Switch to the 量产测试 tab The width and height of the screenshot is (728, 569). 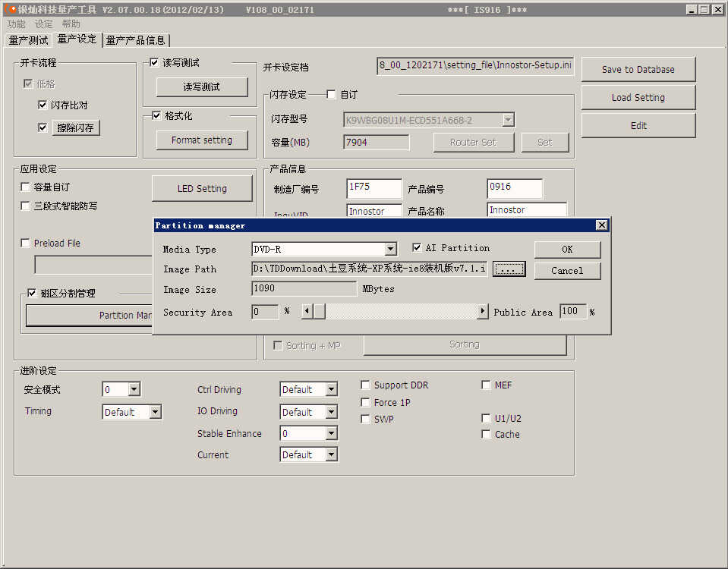click(x=28, y=40)
